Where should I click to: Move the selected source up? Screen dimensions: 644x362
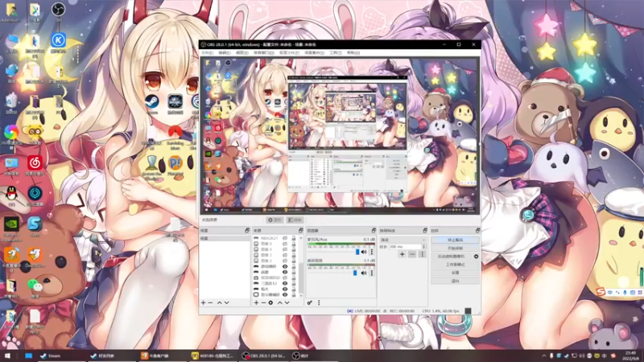click(279, 302)
